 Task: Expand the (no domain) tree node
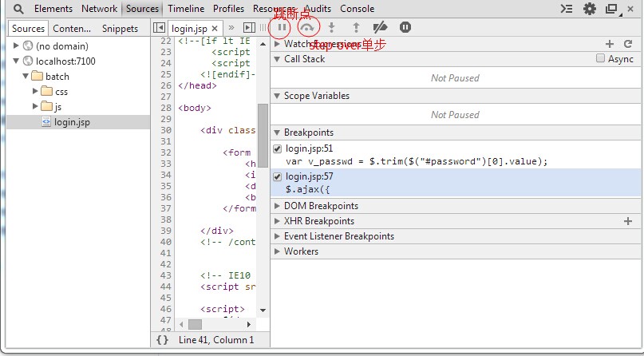point(17,45)
